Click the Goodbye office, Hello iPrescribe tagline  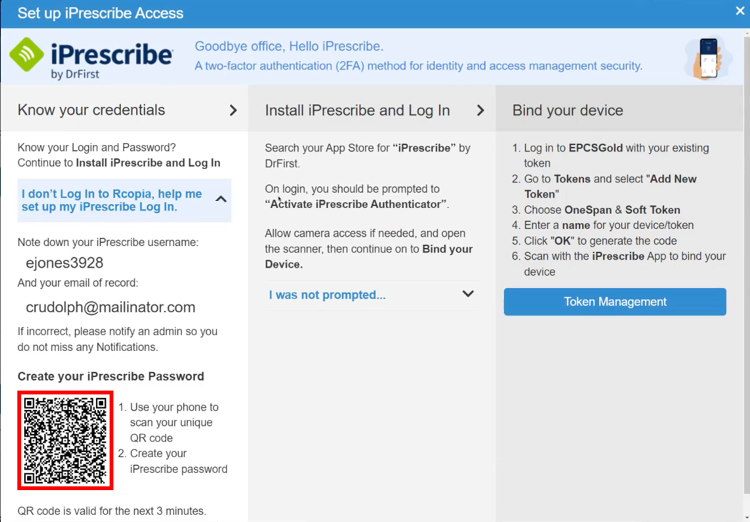tap(289, 46)
